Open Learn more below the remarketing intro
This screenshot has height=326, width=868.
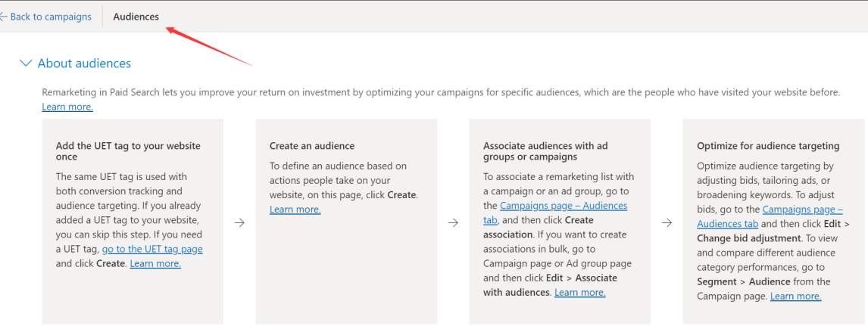tap(67, 107)
